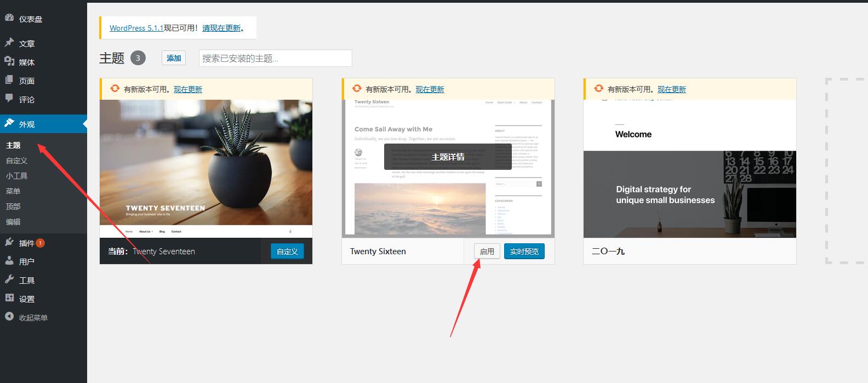Screen dimensions: 868x383
Task: Click the user icon next to 用户
Action: pyautogui.click(x=9, y=261)
